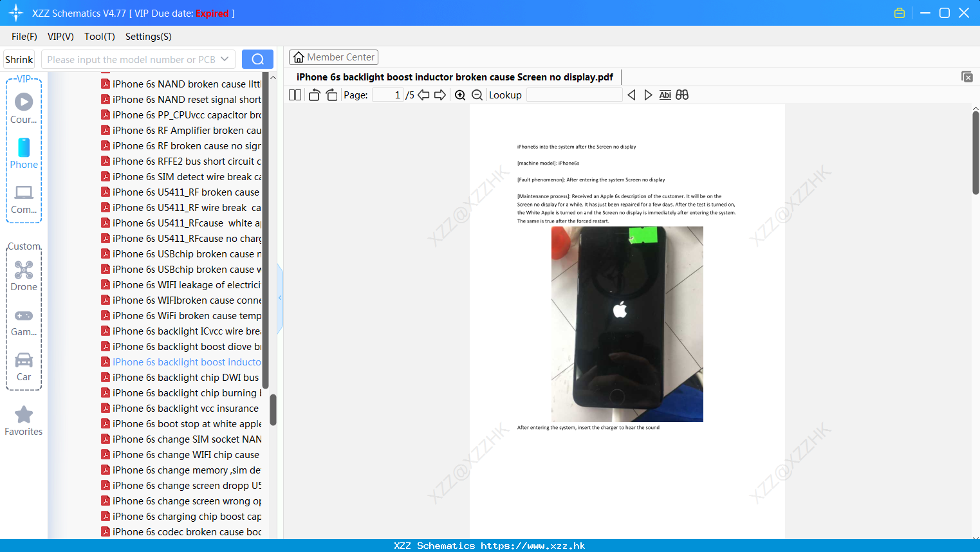The height and width of the screenshot is (552, 980).
Task: Select the Game console category
Action: [24, 323]
